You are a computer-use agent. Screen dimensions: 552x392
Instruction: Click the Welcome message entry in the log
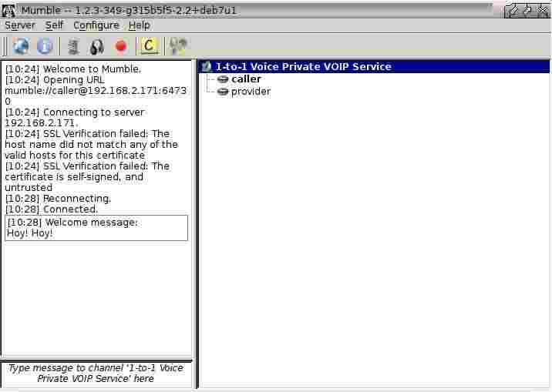point(96,228)
